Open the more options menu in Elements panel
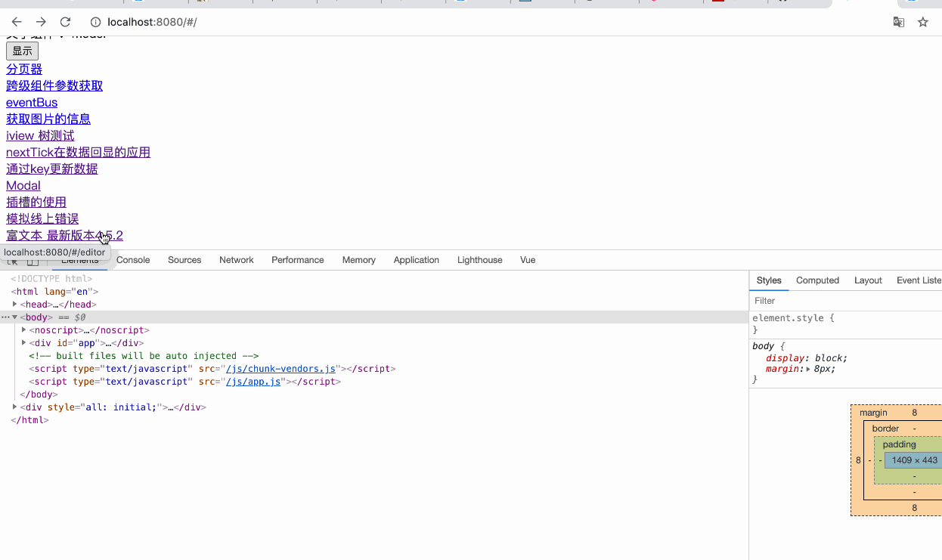The width and height of the screenshot is (942, 560). tap(6, 317)
